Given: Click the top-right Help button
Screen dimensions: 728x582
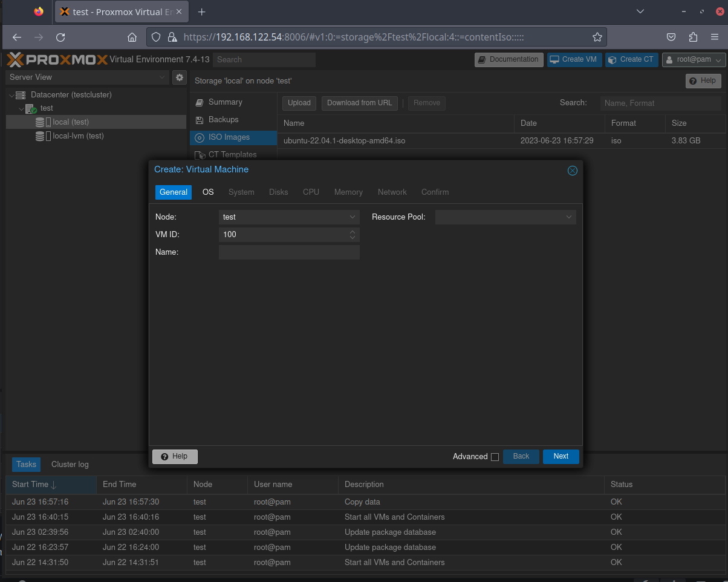Looking at the screenshot, I should (x=703, y=80).
